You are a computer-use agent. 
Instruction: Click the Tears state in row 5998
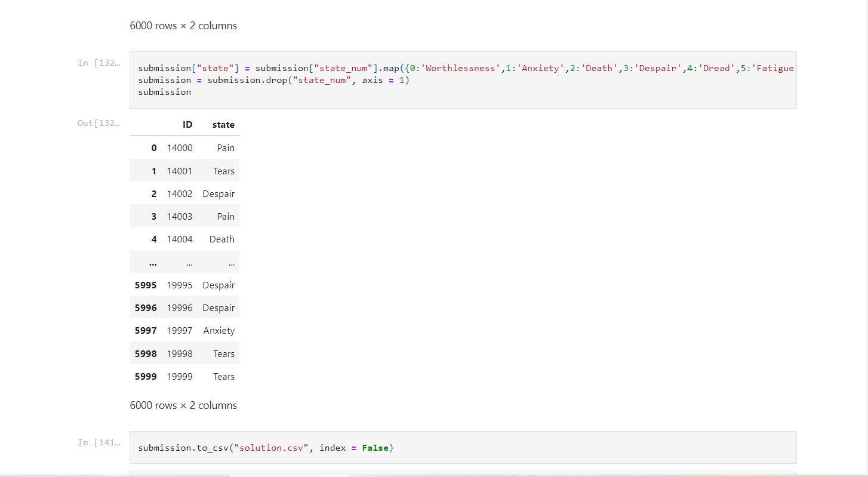(x=224, y=353)
